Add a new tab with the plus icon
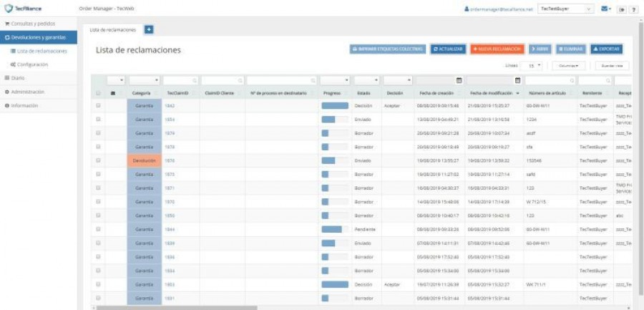This screenshot has height=310, width=644. click(x=149, y=29)
